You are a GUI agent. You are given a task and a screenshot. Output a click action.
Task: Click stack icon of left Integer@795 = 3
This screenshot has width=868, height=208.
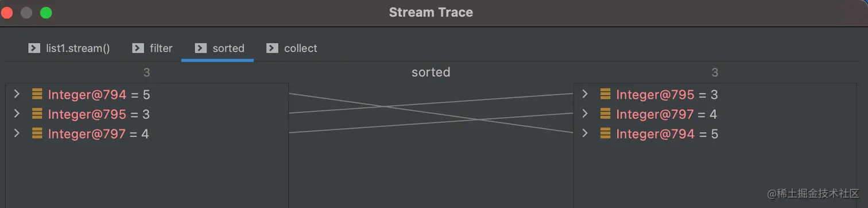37,114
